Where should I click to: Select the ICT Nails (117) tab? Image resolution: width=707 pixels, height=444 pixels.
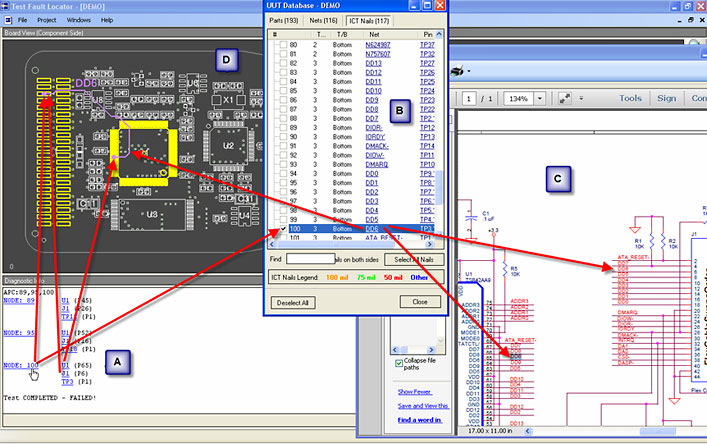pyautogui.click(x=369, y=21)
